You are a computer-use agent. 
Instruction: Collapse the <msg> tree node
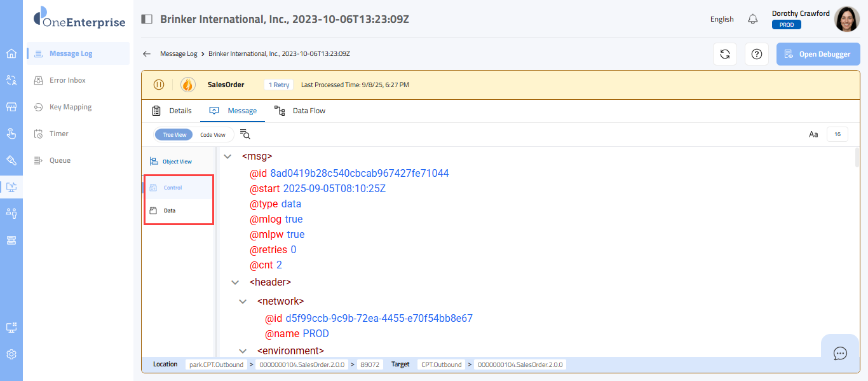pos(227,156)
